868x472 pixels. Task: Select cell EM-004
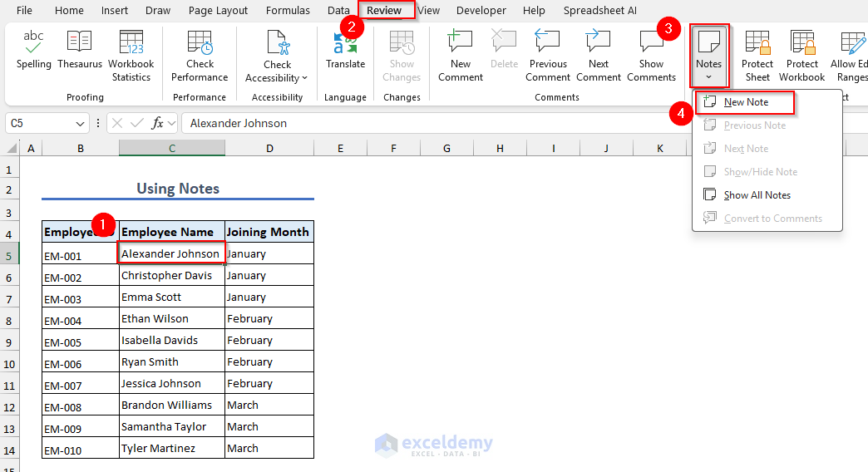click(81, 319)
